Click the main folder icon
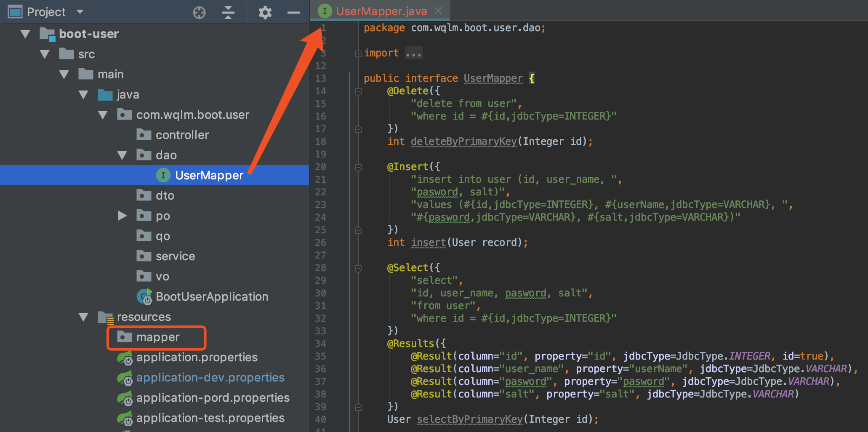 (x=86, y=74)
